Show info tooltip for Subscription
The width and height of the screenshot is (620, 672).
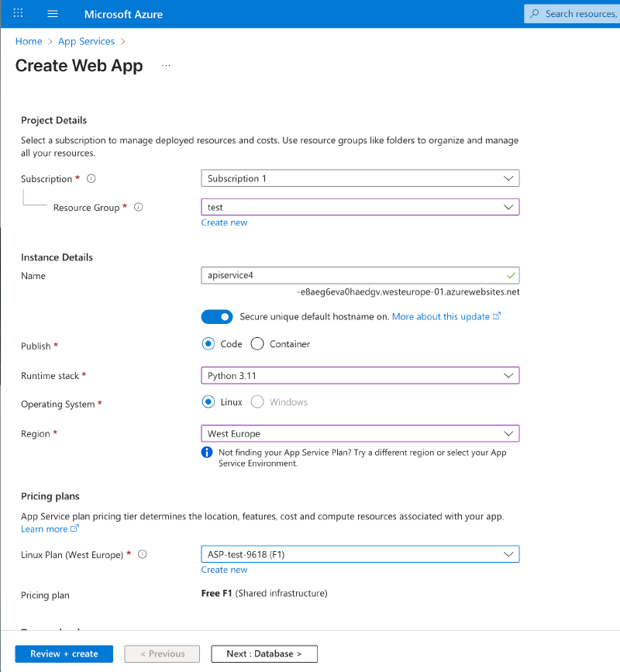click(91, 179)
